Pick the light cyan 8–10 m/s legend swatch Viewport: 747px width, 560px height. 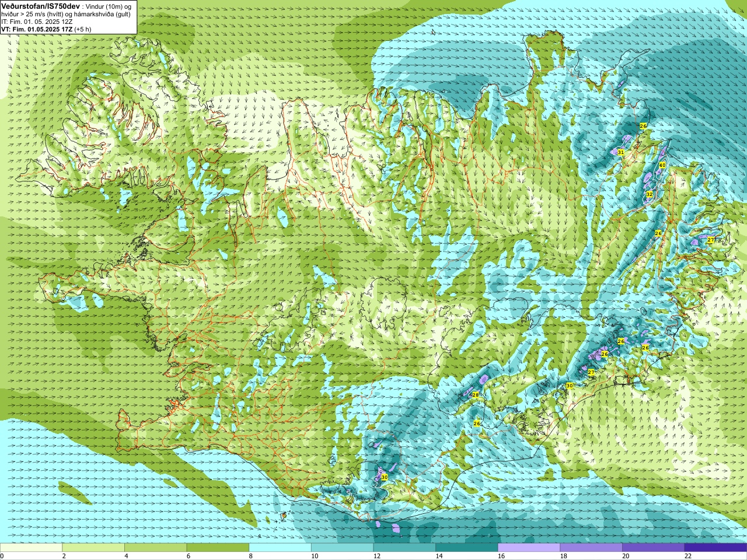tap(280, 548)
